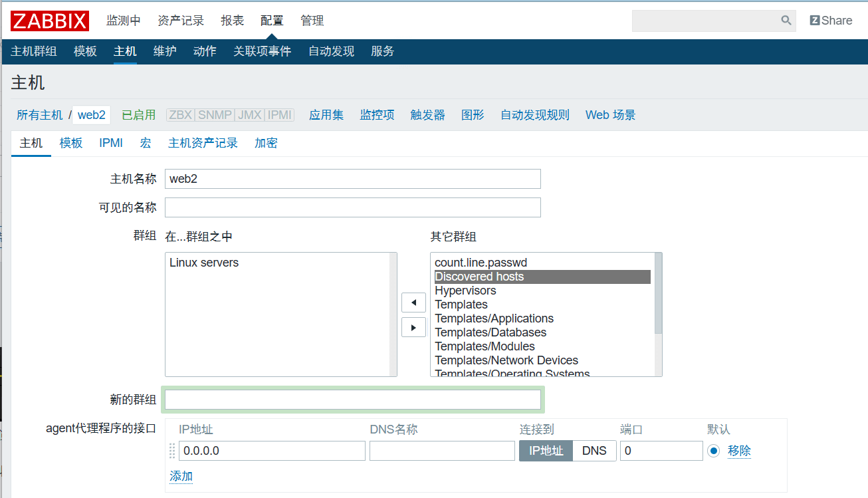Image resolution: width=868 pixels, height=498 pixels.
Task: Click the 添加 interface link
Action: pos(181,476)
